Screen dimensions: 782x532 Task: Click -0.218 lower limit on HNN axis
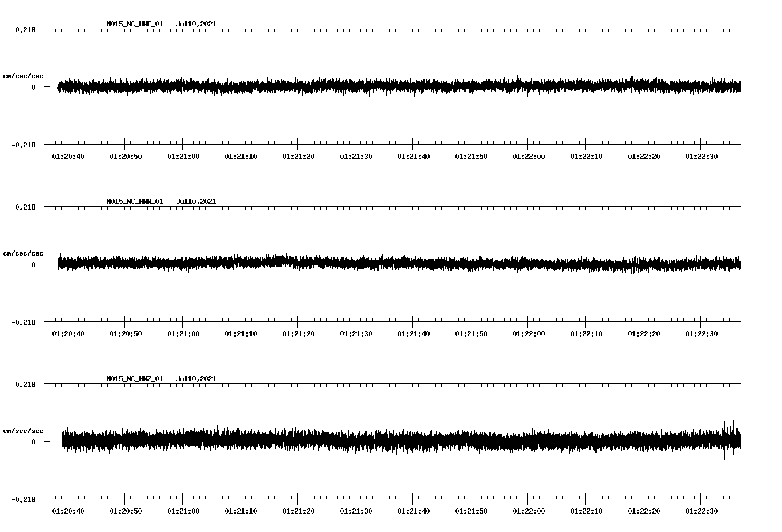click(x=23, y=322)
